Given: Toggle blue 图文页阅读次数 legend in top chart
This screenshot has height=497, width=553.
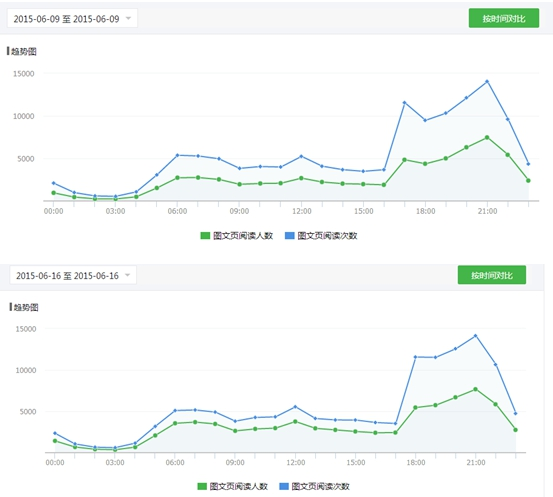Looking at the screenshot, I should pyautogui.click(x=321, y=236).
